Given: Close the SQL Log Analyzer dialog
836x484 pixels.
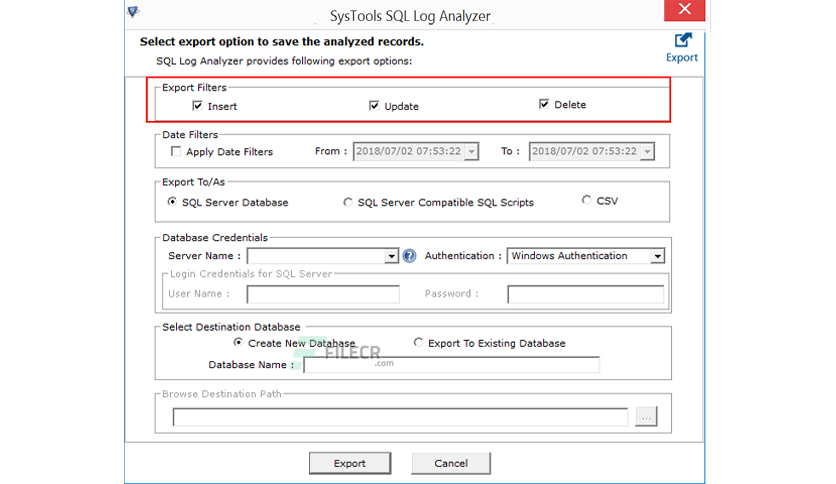Looking at the screenshot, I should point(685,10).
